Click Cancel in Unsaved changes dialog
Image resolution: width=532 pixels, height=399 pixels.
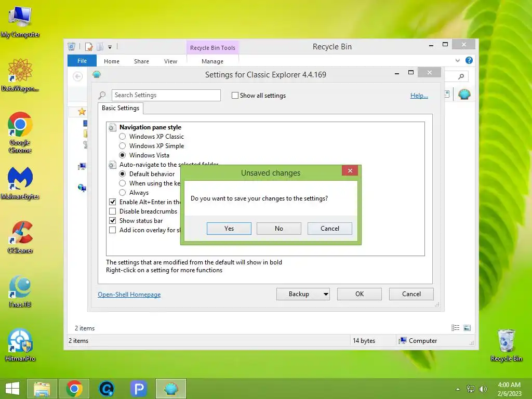tap(330, 229)
